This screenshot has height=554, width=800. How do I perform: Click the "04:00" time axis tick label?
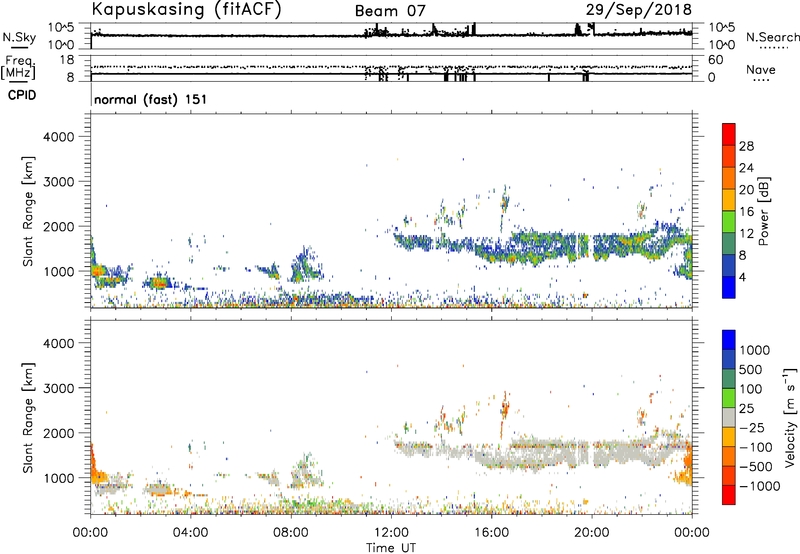[x=190, y=533]
